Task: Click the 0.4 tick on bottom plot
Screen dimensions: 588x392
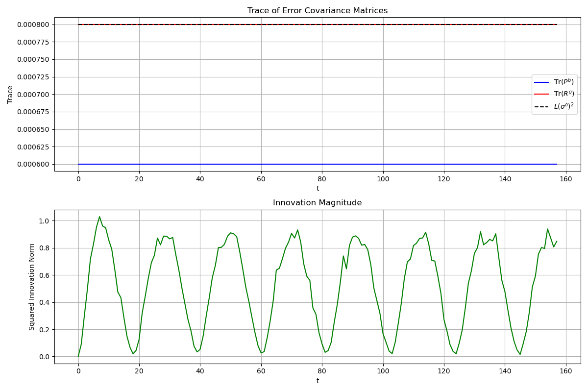Action: pyautogui.click(x=45, y=302)
